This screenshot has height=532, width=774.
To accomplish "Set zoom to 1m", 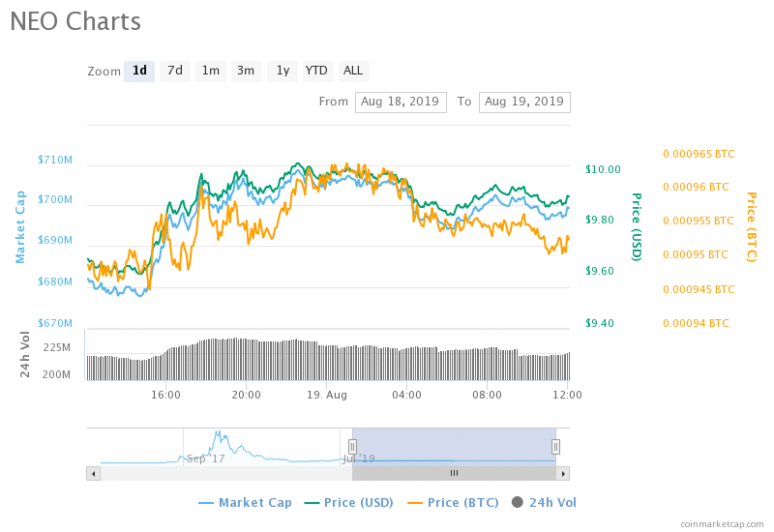I will tap(211, 71).
